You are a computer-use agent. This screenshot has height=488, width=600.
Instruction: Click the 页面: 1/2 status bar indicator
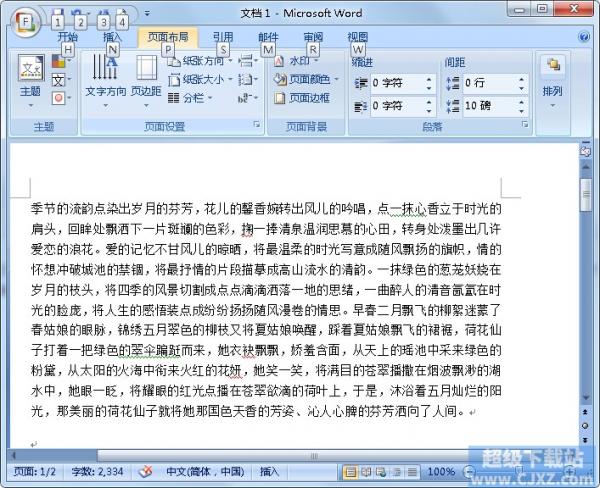point(34,472)
